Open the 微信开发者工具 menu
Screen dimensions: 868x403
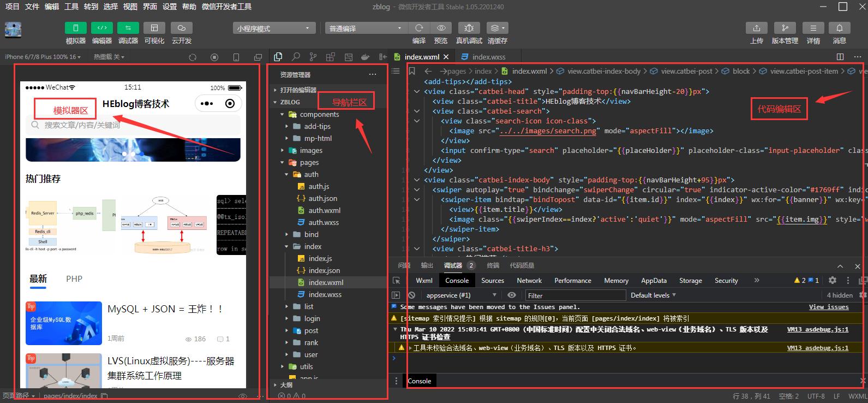[226, 7]
